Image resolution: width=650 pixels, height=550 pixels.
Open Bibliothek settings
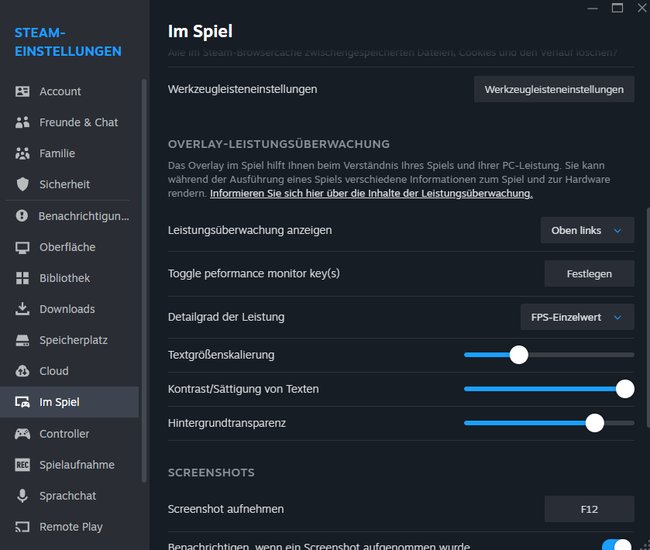(70, 278)
